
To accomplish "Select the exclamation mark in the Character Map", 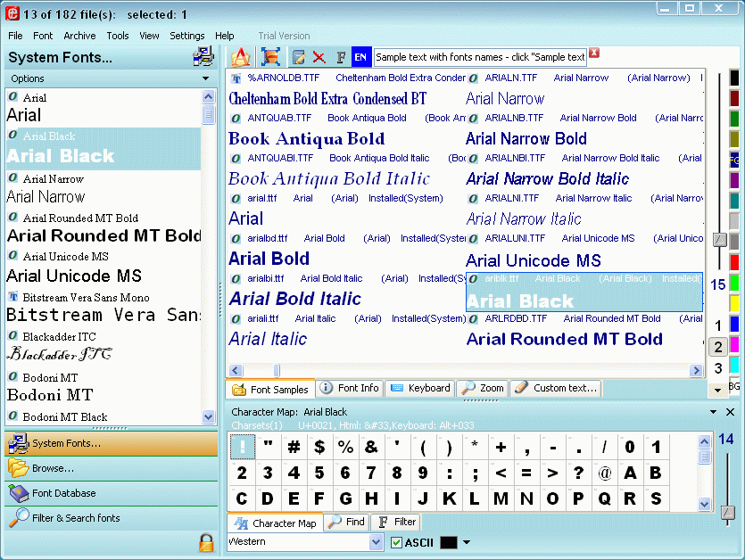I will (242, 448).
